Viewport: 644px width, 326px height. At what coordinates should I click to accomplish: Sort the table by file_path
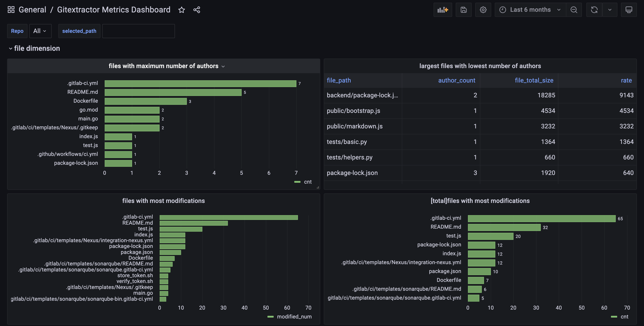coord(338,80)
